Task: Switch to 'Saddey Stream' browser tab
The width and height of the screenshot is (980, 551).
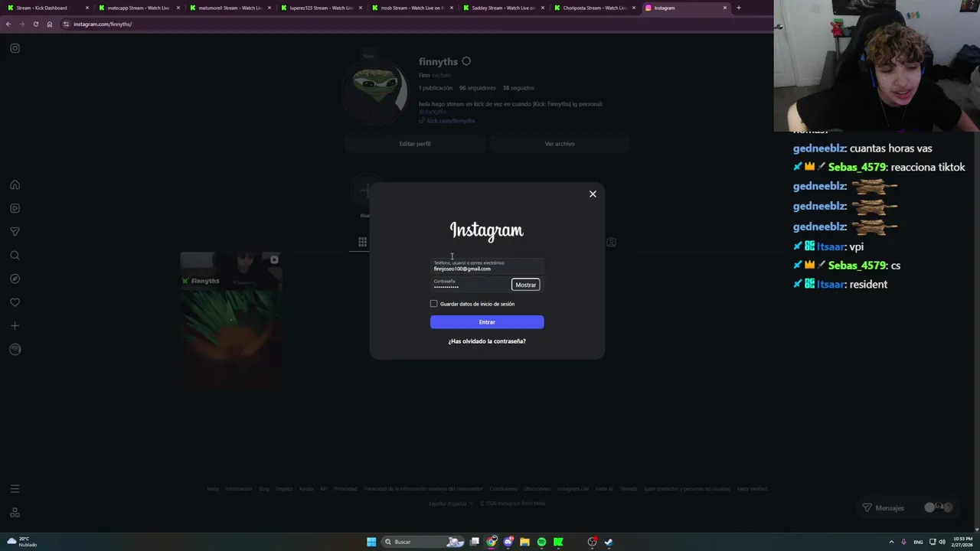Action: pyautogui.click(x=502, y=8)
